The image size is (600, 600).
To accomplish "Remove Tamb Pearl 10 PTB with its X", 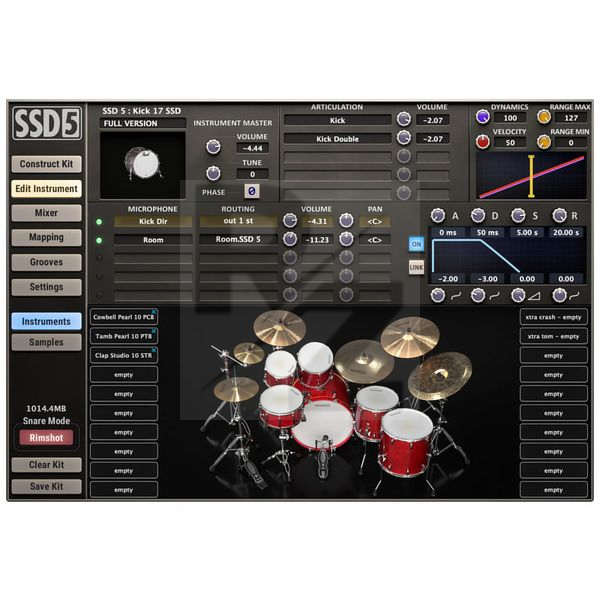I will click(x=154, y=331).
